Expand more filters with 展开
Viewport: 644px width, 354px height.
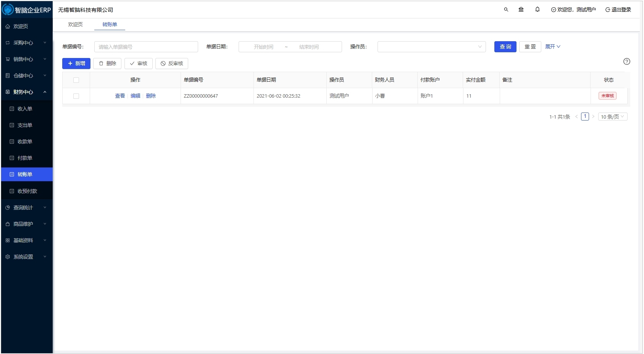tap(552, 47)
